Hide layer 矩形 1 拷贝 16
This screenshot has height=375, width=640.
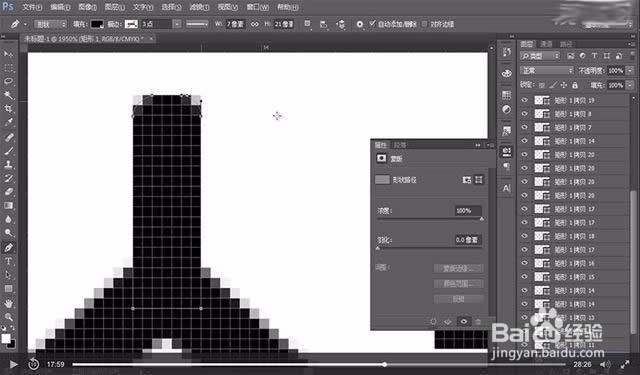click(524, 263)
